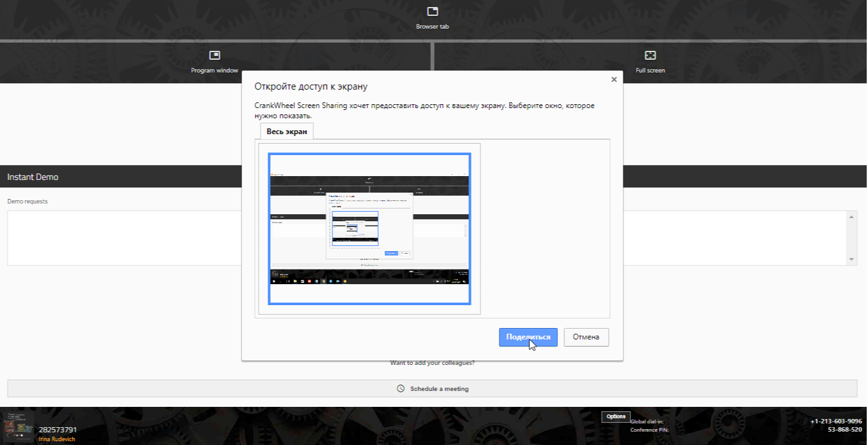Click the Global dial-in label

click(647, 421)
